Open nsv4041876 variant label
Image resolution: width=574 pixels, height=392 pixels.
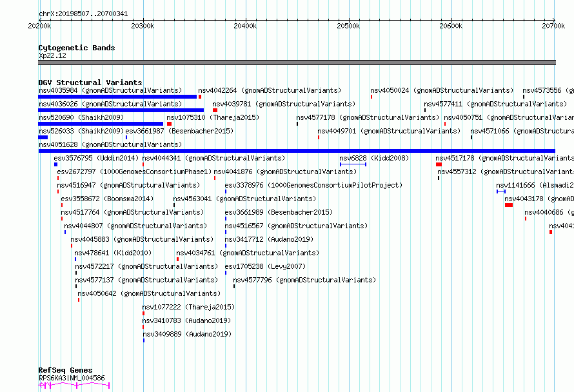tap(285, 171)
